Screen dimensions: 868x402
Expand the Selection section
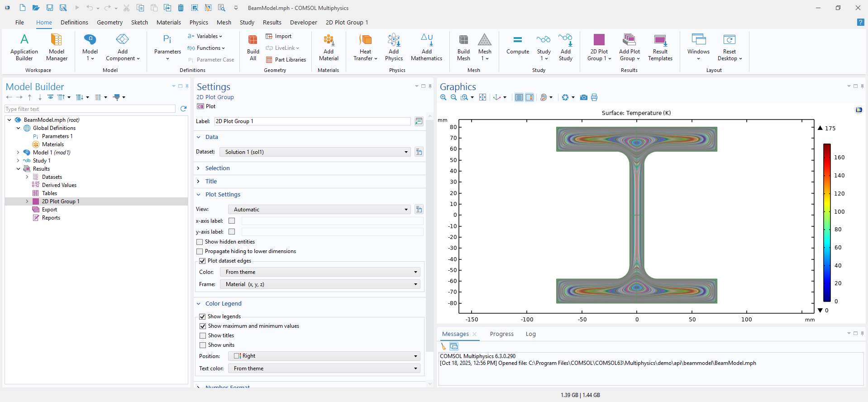click(217, 168)
